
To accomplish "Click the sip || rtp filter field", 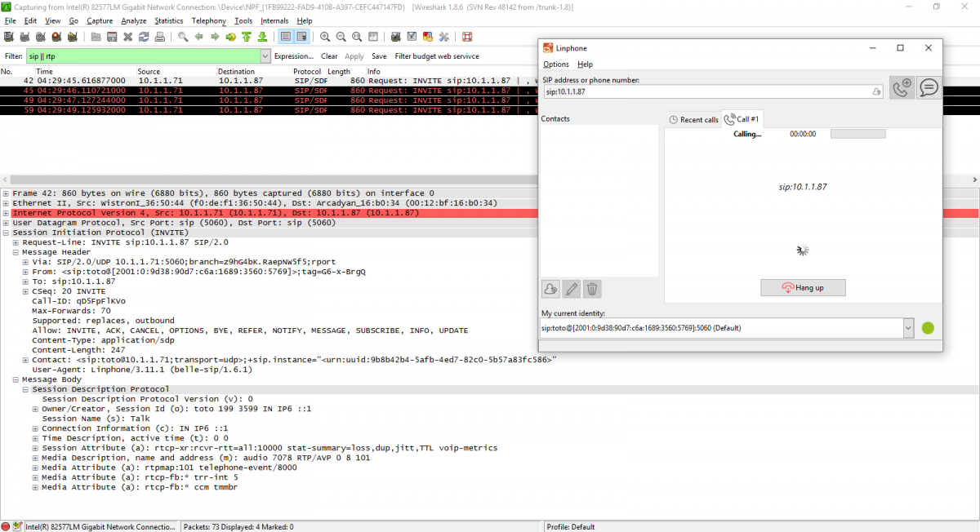I will (143, 56).
